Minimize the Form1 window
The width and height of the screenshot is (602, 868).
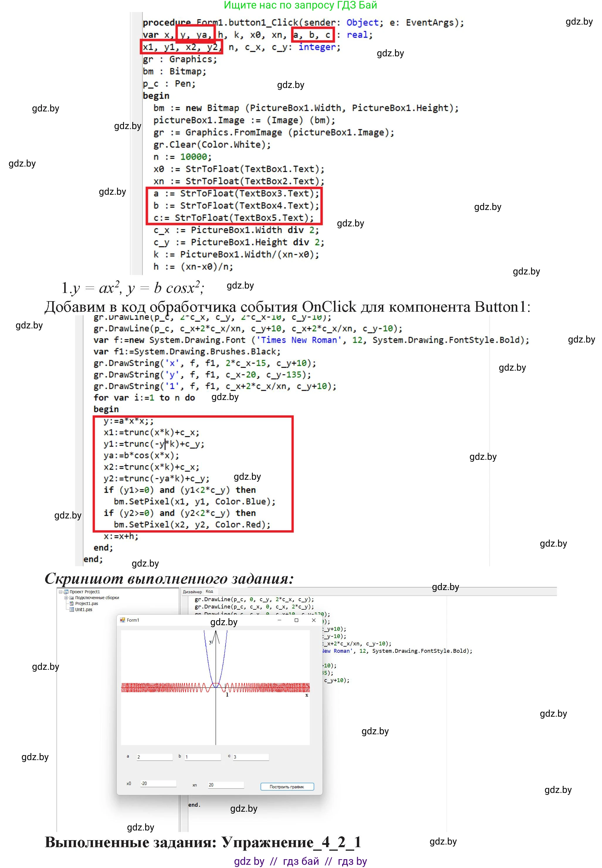tap(279, 620)
